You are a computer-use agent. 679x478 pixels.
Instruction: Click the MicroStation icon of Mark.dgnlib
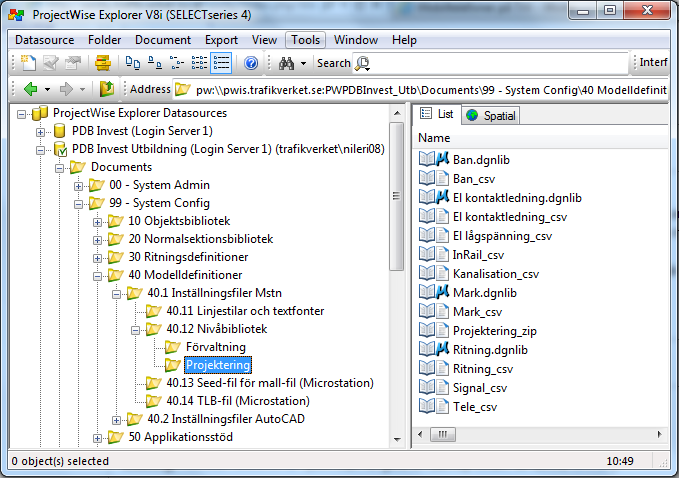(442, 292)
